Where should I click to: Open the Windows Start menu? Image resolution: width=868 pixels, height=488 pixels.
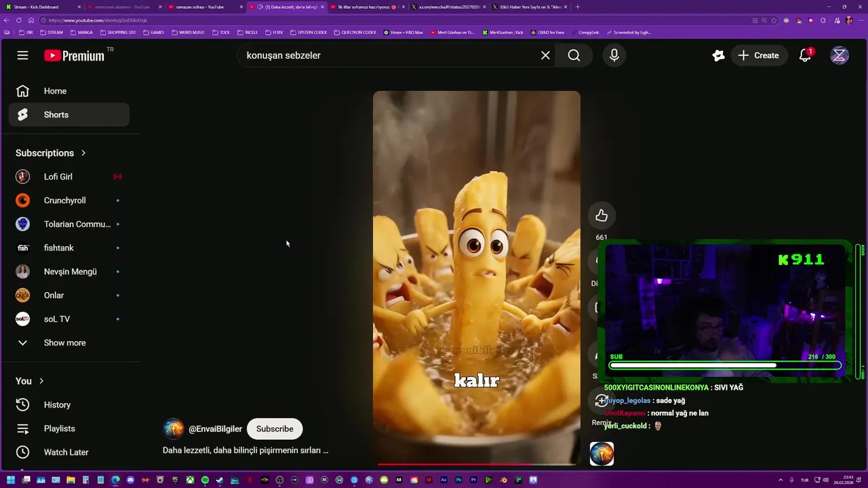pos(10,480)
